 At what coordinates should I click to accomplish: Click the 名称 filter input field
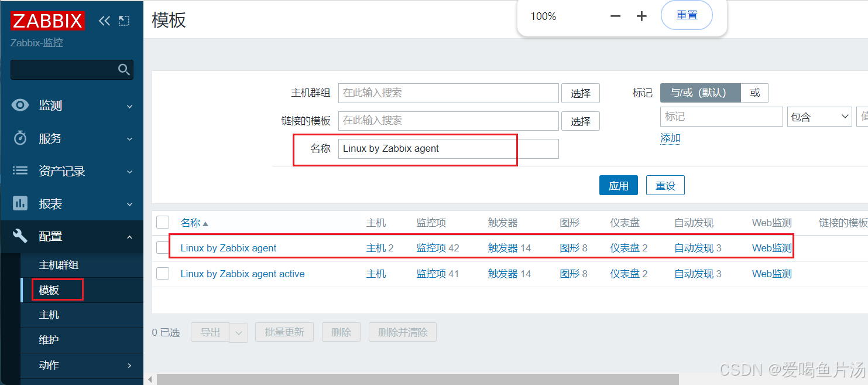click(448, 149)
